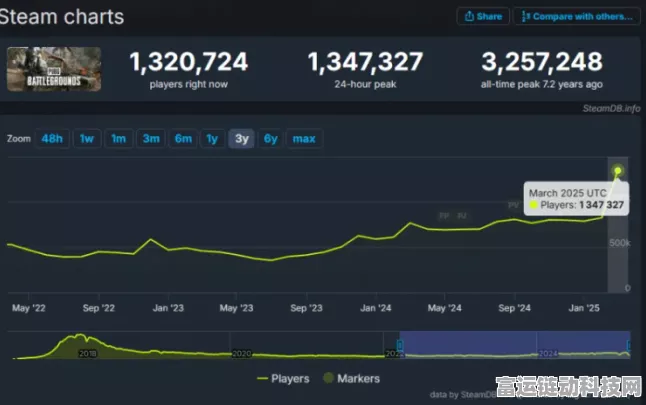Click the 2024 label in navigator
The width and height of the screenshot is (646, 405).
pyautogui.click(x=548, y=353)
